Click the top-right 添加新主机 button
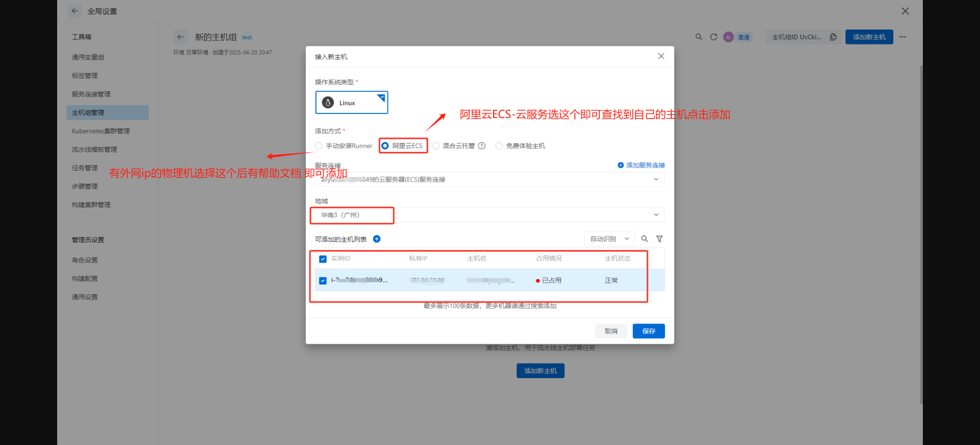 click(x=869, y=37)
